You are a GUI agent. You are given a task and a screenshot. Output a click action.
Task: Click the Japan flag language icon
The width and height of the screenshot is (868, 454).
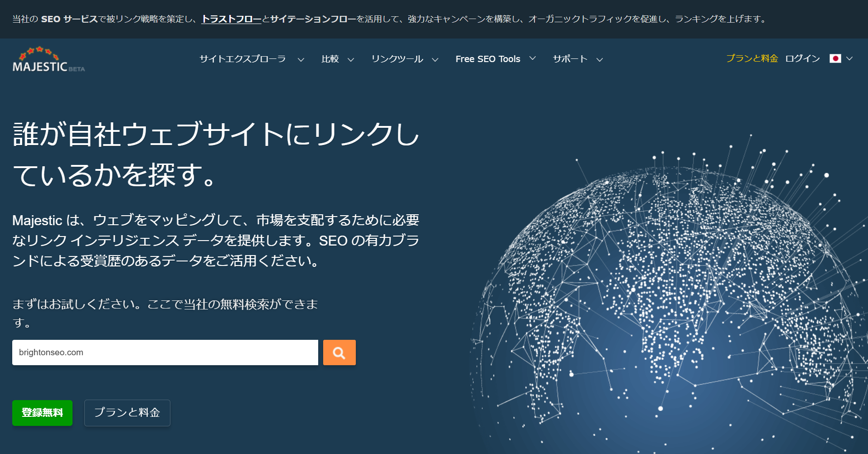coord(835,58)
